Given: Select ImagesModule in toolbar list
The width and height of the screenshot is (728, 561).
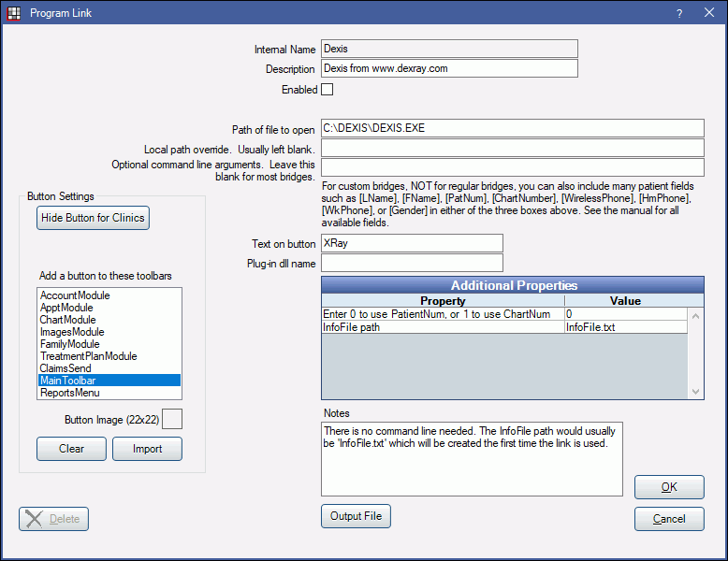Looking at the screenshot, I should [x=109, y=332].
